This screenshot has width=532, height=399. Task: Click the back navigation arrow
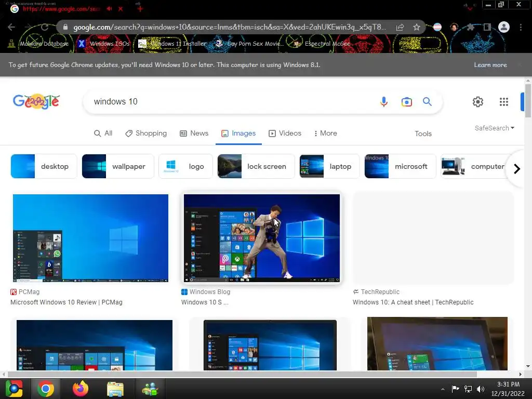point(11,27)
